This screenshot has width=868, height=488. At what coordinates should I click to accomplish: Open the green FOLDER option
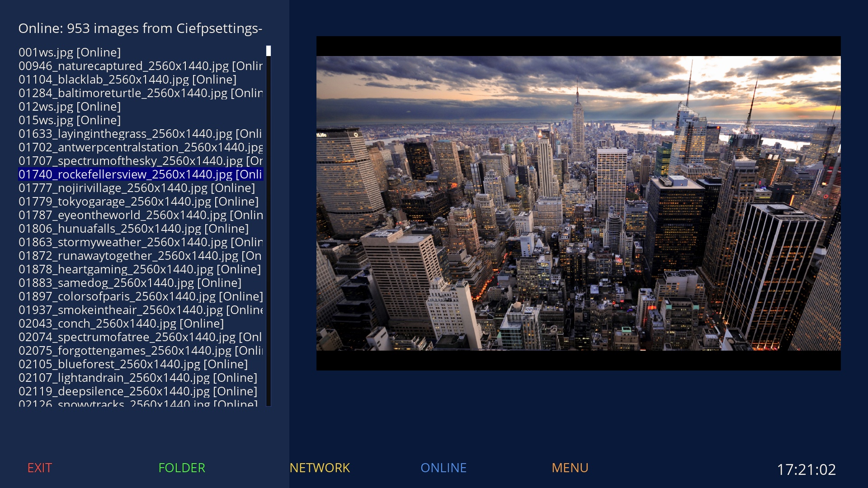click(182, 468)
